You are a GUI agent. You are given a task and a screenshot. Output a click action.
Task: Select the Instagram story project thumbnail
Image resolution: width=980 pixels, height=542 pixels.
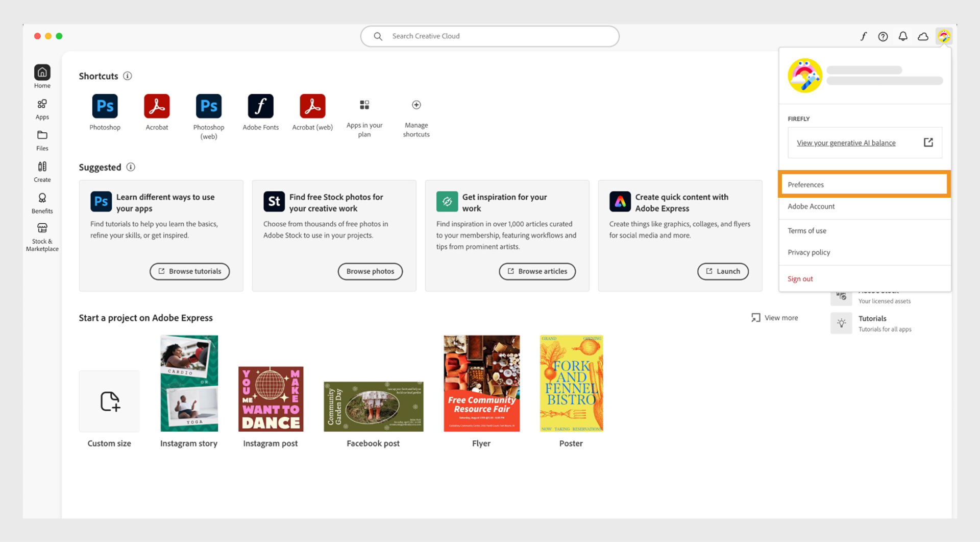pyautogui.click(x=189, y=383)
